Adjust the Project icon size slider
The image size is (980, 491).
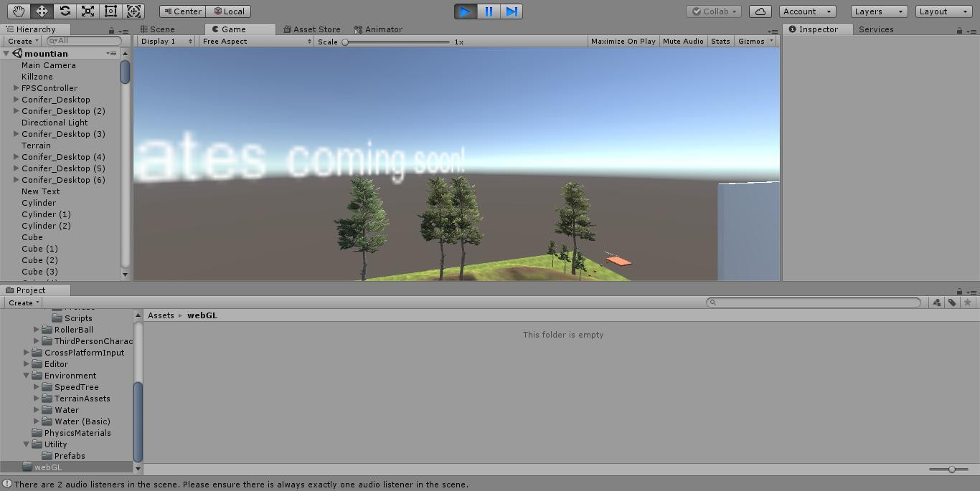click(x=951, y=469)
